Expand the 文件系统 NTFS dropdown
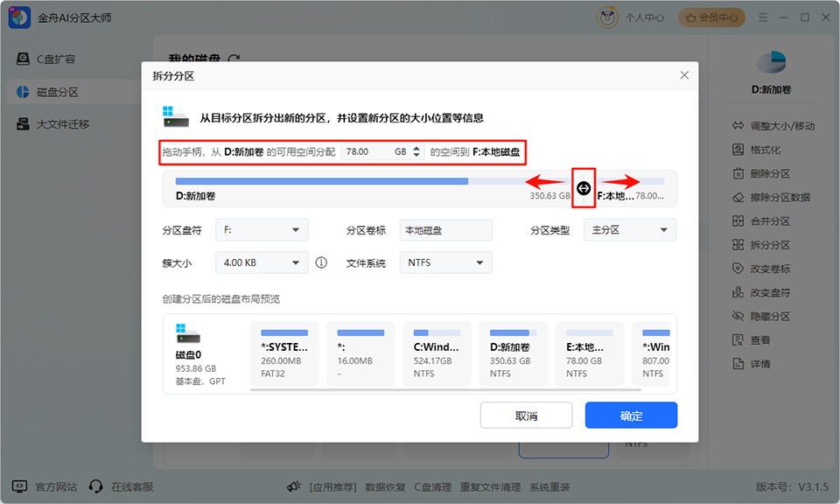The width and height of the screenshot is (840, 504). pyautogui.click(x=445, y=262)
